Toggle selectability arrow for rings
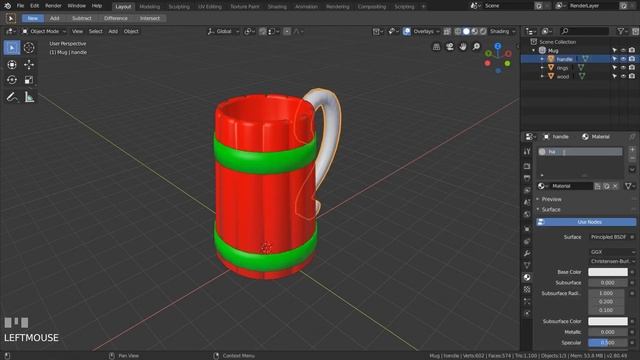The height and width of the screenshot is (360, 640). pos(614,68)
